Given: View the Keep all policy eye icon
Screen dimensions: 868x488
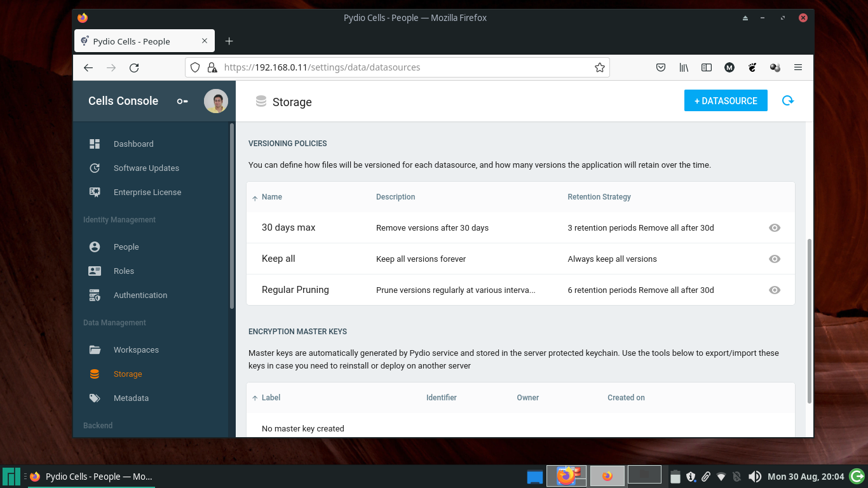Looking at the screenshot, I should pyautogui.click(x=775, y=259).
